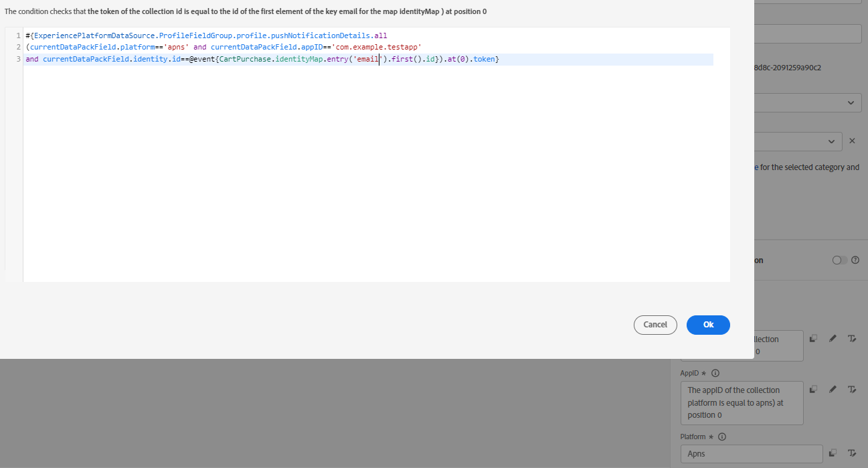Click the AppID info icon
This screenshot has width=868, height=468.
coord(715,373)
